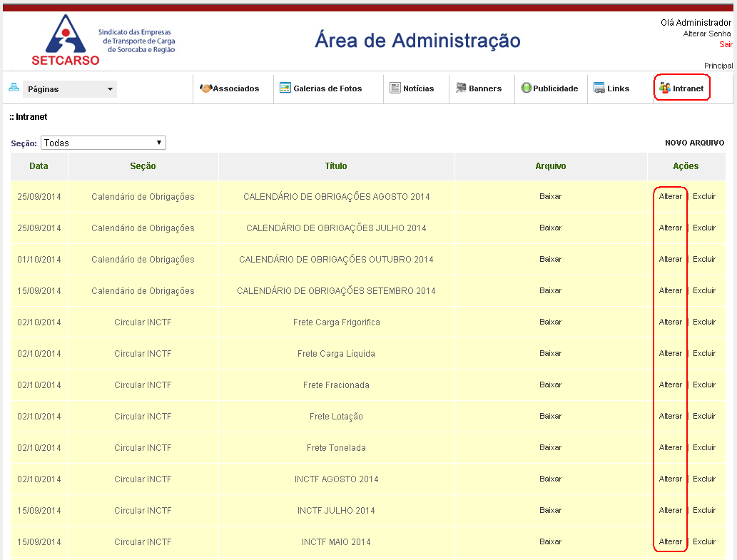Click Baixar for INCTF JULHO 2014
737x560 pixels.
(x=550, y=510)
